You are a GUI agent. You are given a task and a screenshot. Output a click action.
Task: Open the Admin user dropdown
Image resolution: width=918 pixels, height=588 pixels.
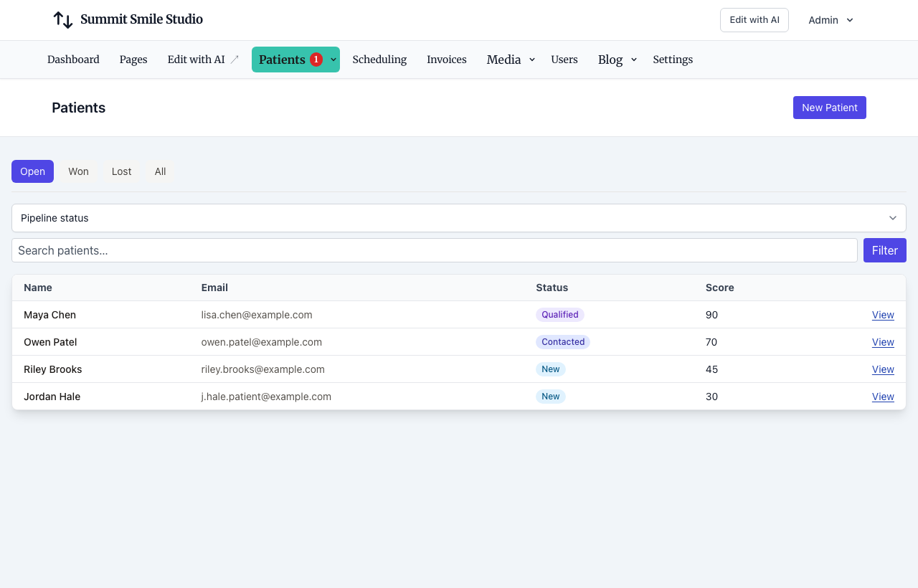831,20
